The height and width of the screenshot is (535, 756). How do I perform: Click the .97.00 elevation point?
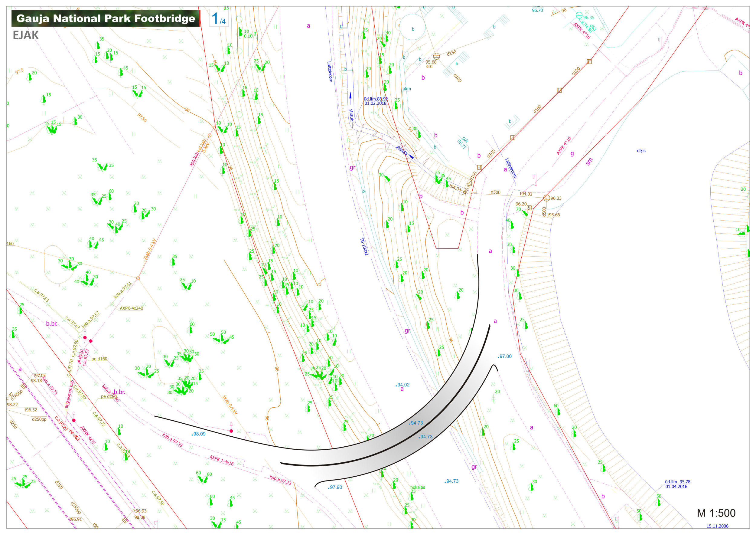pyautogui.click(x=504, y=356)
